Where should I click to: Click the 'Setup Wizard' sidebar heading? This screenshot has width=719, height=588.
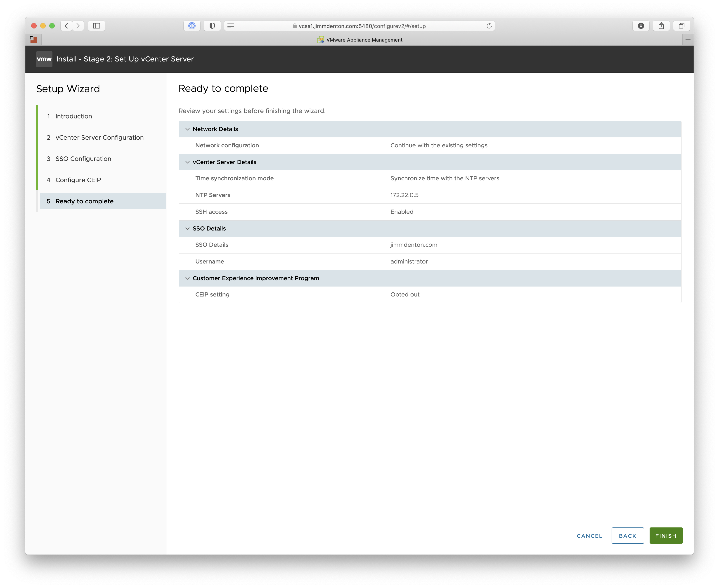point(68,89)
